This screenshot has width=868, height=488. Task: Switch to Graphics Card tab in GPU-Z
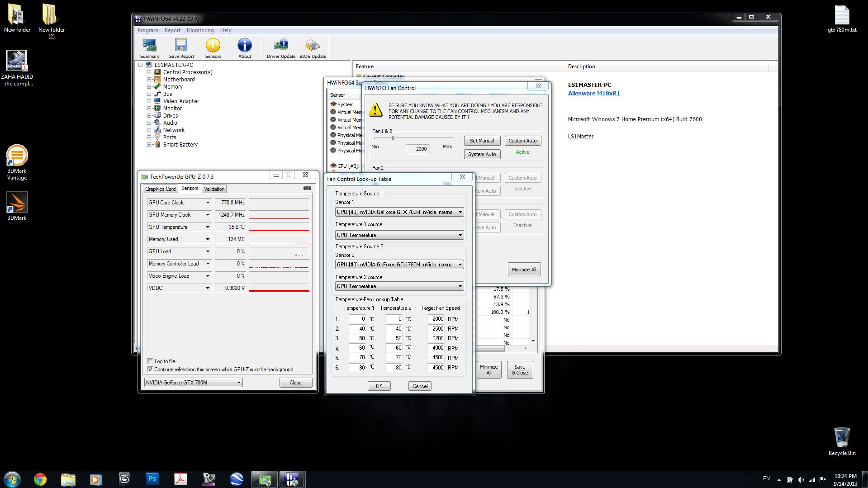(160, 189)
